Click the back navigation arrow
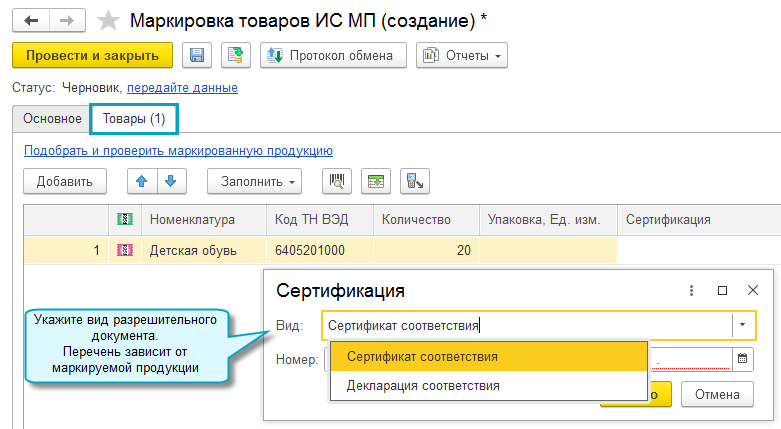This screenshot has width=781, height=429. [x=32, y=19]
